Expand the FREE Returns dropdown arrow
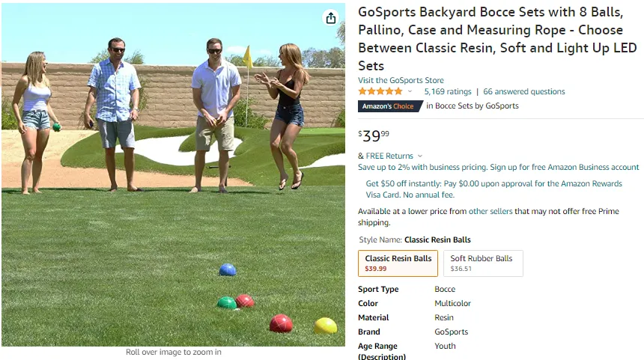The image size is (644, 360). tap(420, 156)
